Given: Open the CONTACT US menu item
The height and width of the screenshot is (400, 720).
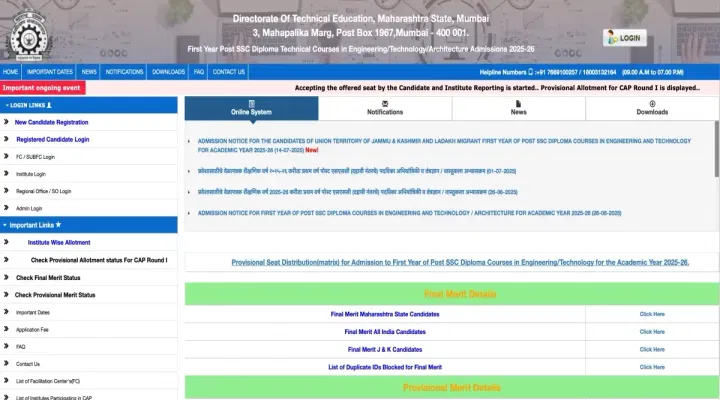Looking at the screenshot, I should (228, 72).
